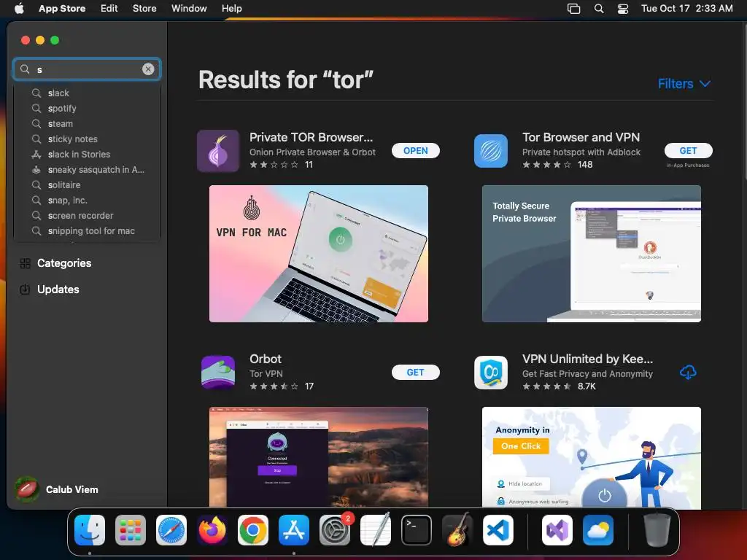The image size is (747, 560).
Task: Click the Orbot app icon
Action: 218,373
